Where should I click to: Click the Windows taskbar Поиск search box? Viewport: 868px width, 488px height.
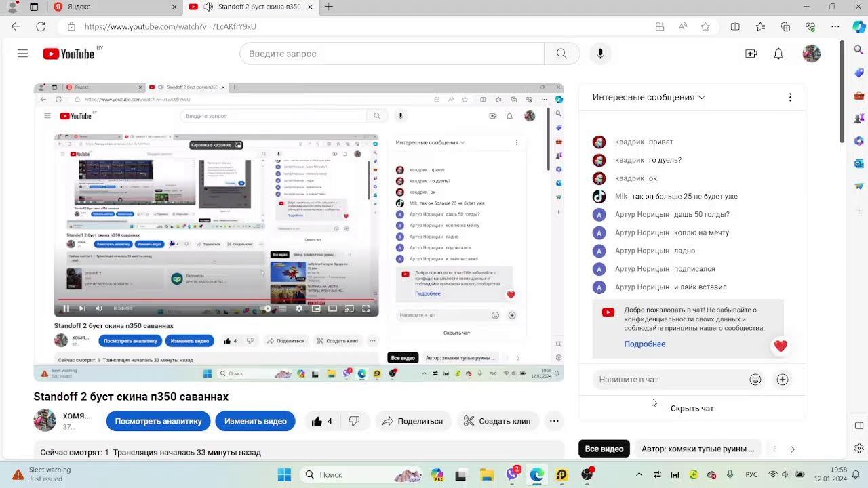(361, 474)
